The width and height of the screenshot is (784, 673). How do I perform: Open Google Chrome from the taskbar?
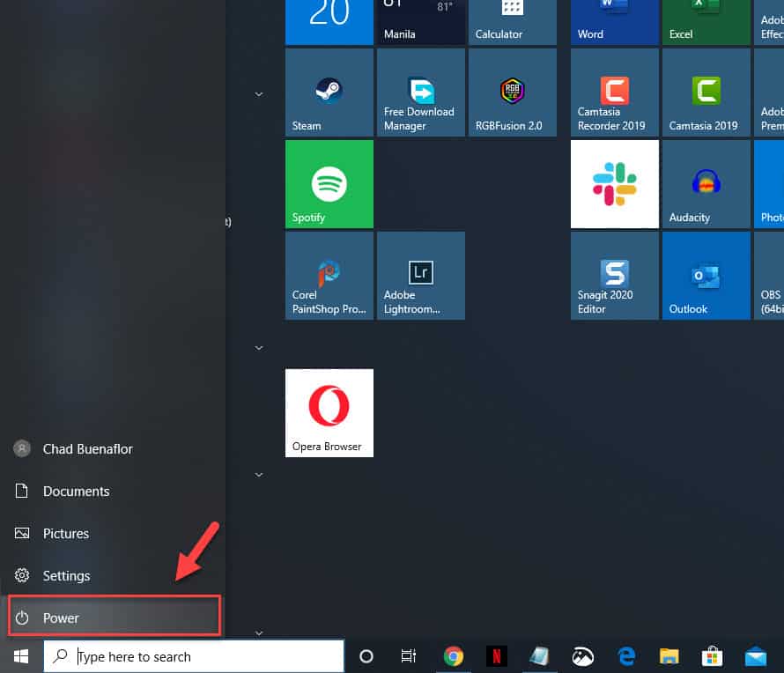(x=453, y=656)
